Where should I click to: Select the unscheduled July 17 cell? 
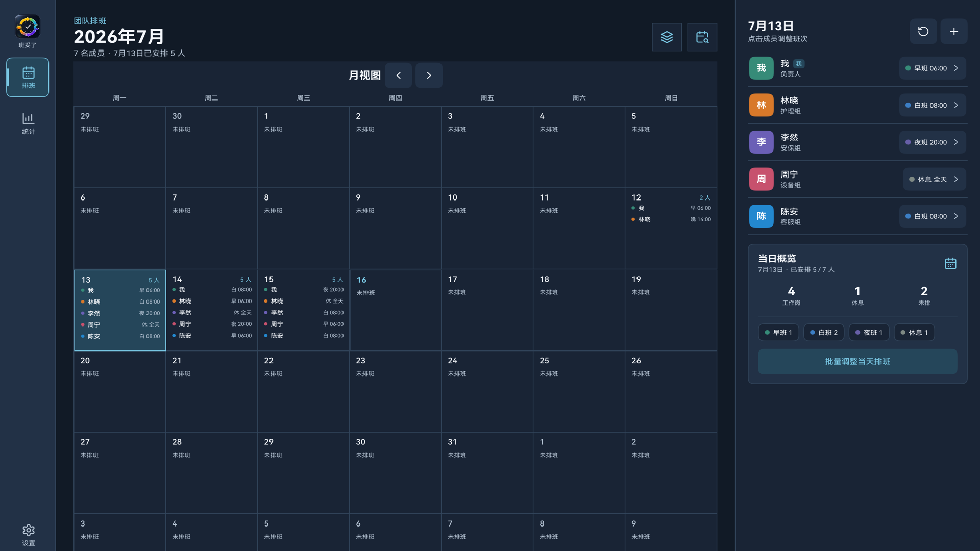tap(487, 310)
